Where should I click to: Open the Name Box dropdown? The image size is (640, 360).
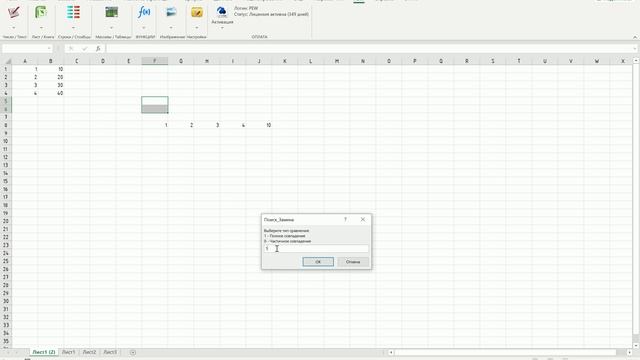click(49, 49)
